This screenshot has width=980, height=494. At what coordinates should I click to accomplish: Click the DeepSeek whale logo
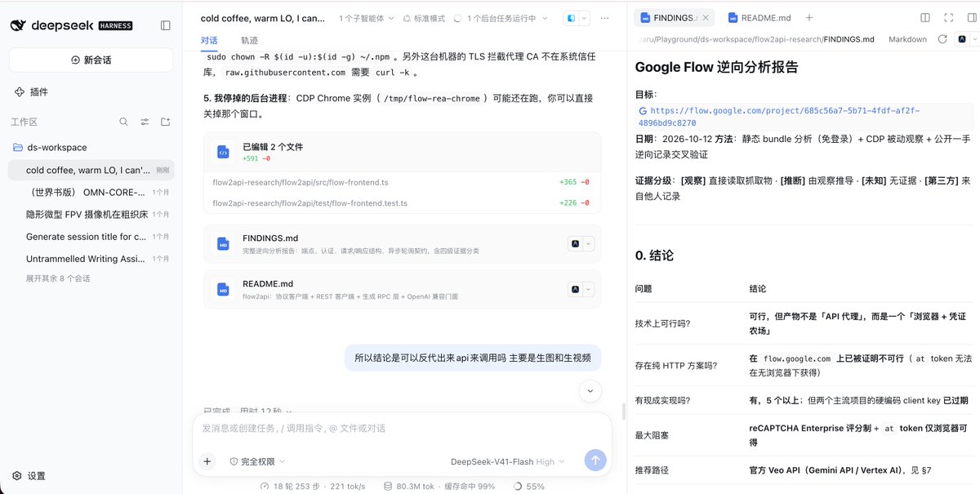pos(18,25)
